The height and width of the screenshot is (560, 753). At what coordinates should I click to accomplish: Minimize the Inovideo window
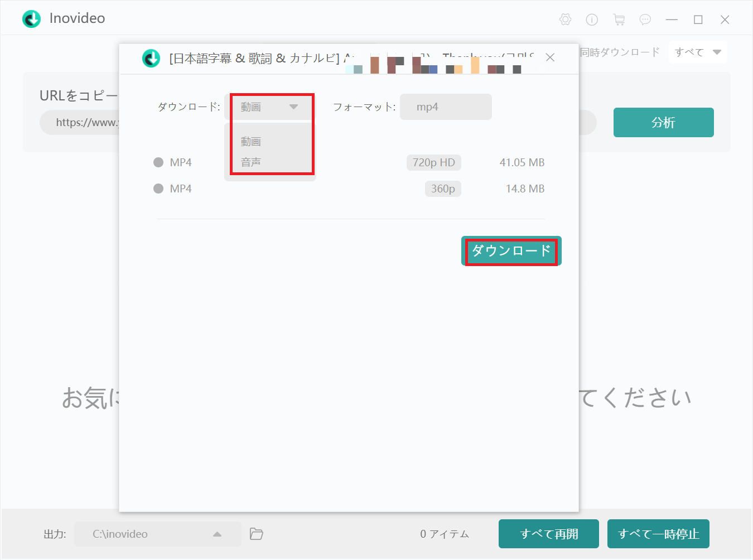pos(672,20)
